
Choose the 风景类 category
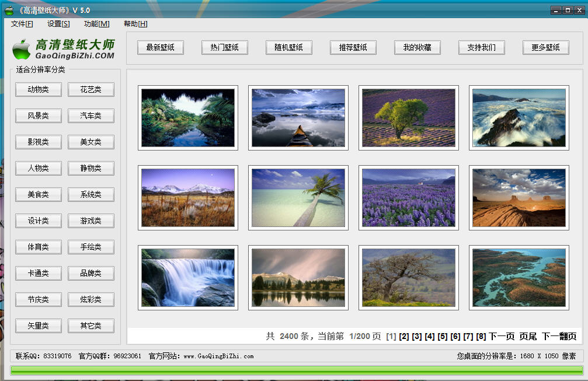pos(39,116)
